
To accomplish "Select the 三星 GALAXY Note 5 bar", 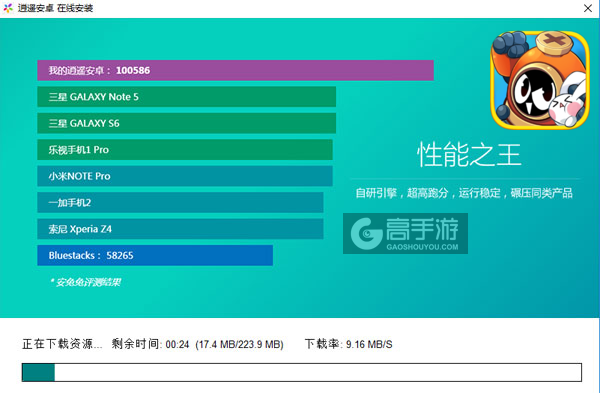I will pos(186,97).
